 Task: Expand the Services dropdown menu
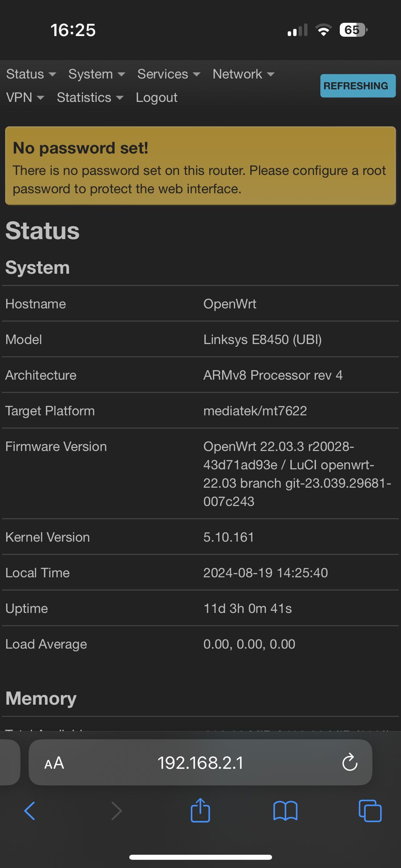coord(169,74)
